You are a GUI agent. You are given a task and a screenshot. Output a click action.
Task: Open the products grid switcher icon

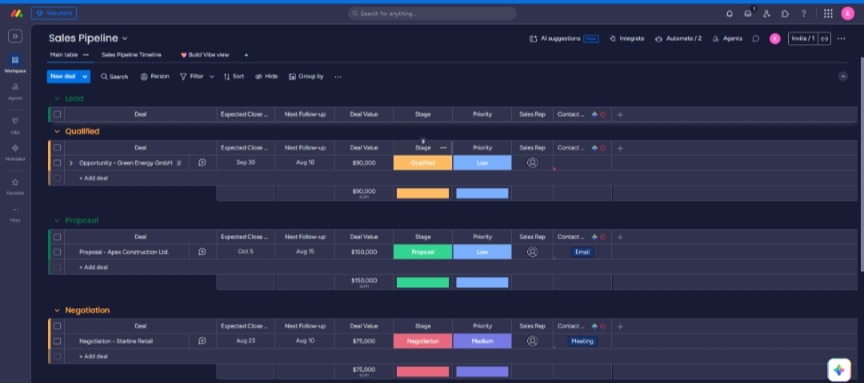pos(828,14)
